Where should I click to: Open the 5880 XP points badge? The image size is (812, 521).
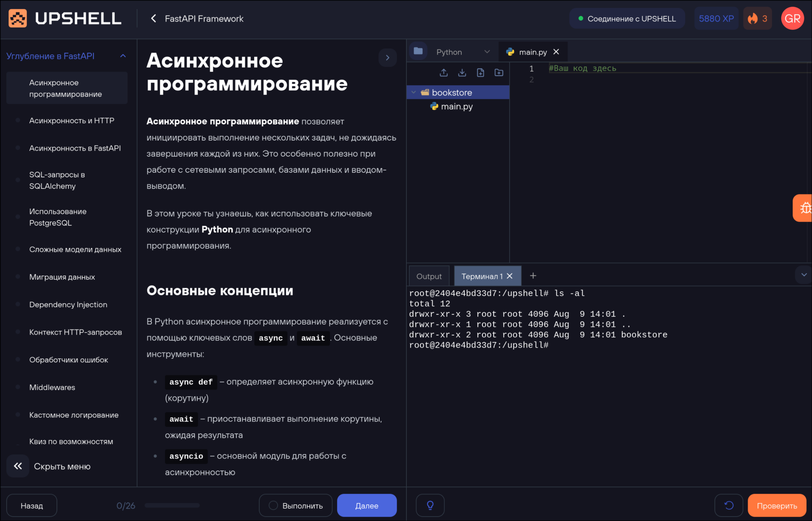pos(716,19)
